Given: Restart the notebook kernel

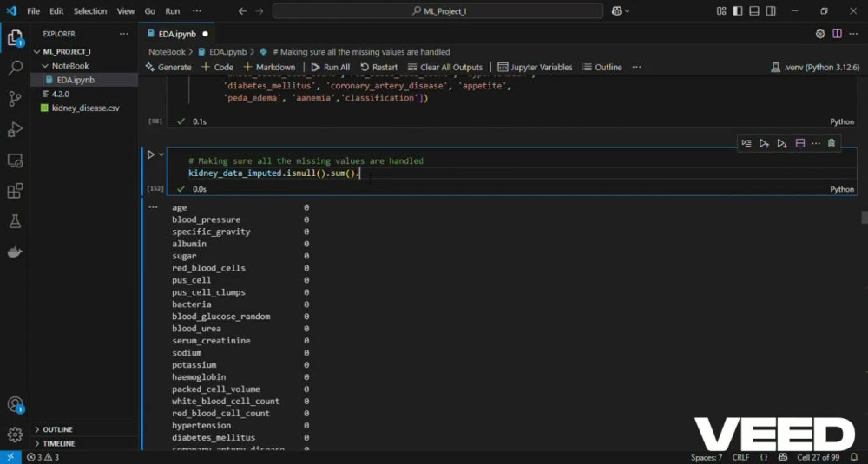Looking at the screenshot, I should pos(379,67).
